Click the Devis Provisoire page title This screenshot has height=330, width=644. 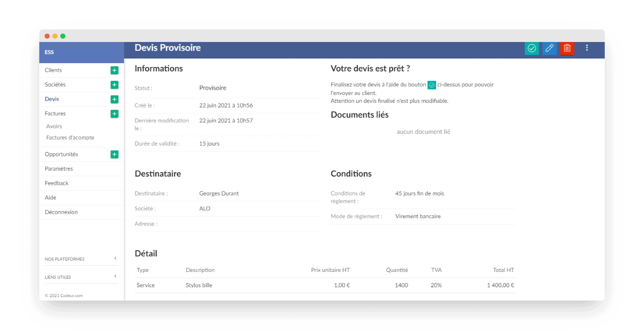click(x=168, y=48)
